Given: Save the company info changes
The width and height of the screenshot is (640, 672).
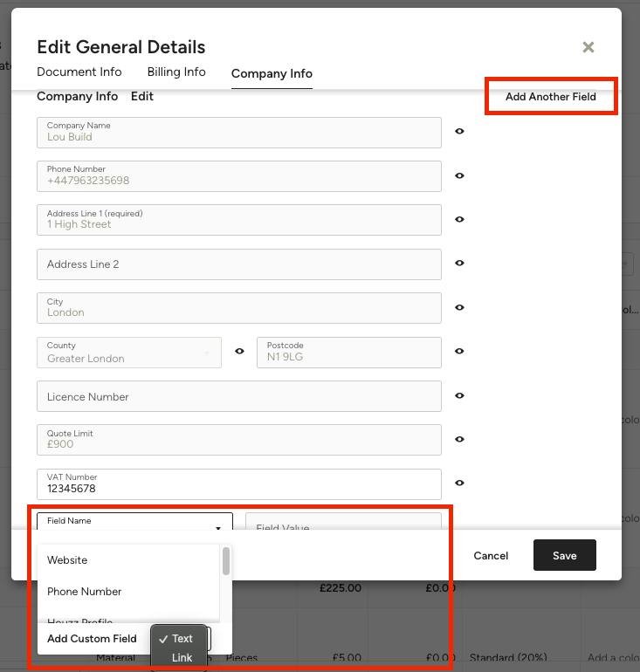Looking at the screenshot, I should coord(565,555).
